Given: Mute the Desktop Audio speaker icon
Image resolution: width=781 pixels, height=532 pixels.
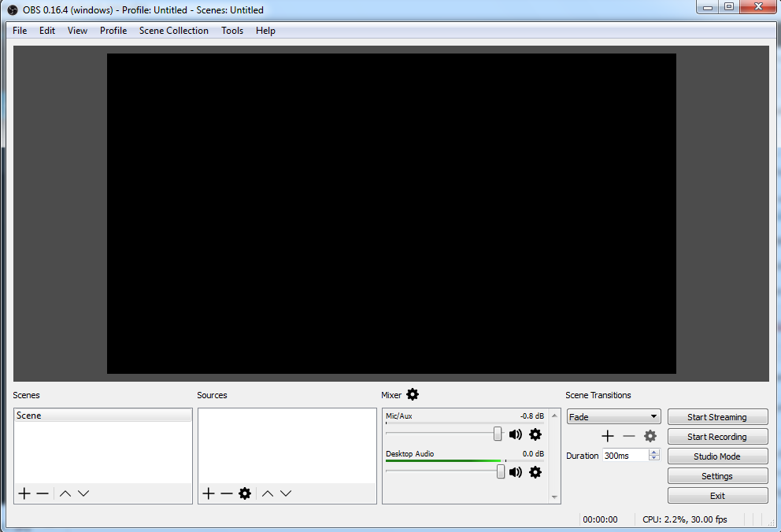Looking at the screenshot, I should pyautogui.click(x=516, y=472).
